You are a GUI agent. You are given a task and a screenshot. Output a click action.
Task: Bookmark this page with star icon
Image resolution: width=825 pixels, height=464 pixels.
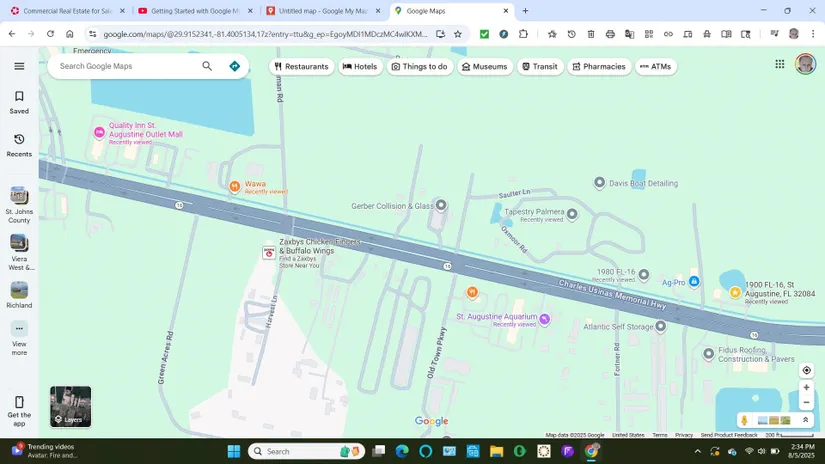click(458, 34)
